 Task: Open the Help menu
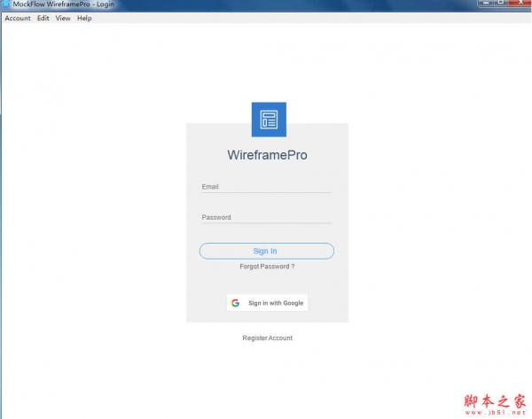84,19
